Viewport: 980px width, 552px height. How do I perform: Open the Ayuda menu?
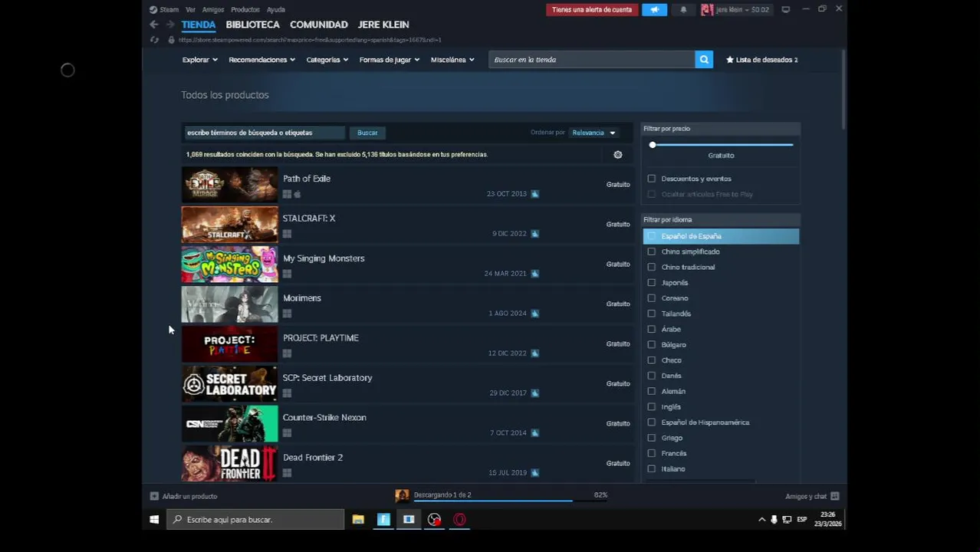[276, 10]
